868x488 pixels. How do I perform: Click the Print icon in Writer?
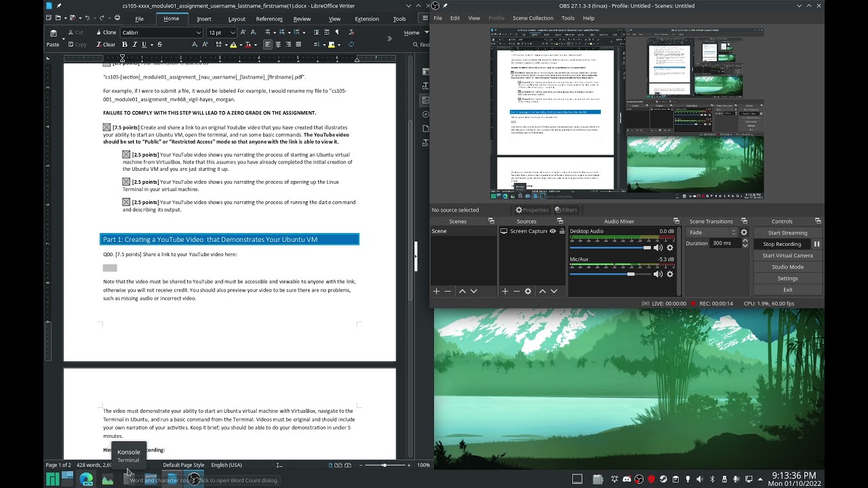[117, 18]
